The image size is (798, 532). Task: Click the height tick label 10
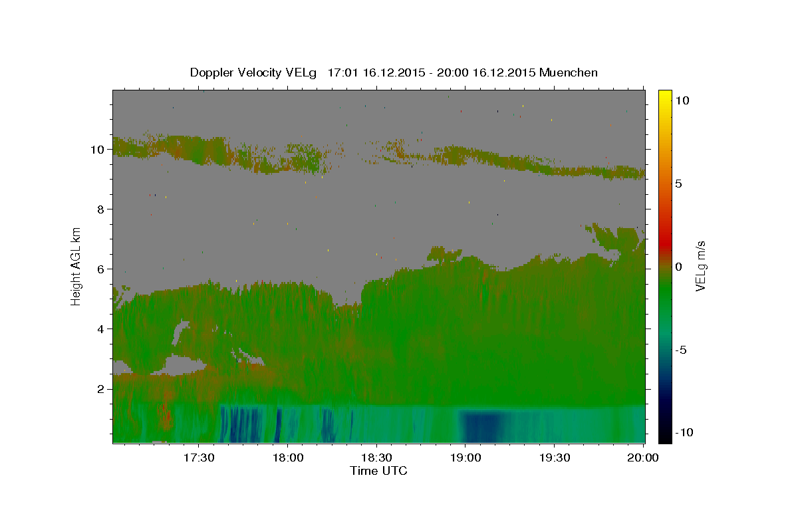(x=99, y=150)
